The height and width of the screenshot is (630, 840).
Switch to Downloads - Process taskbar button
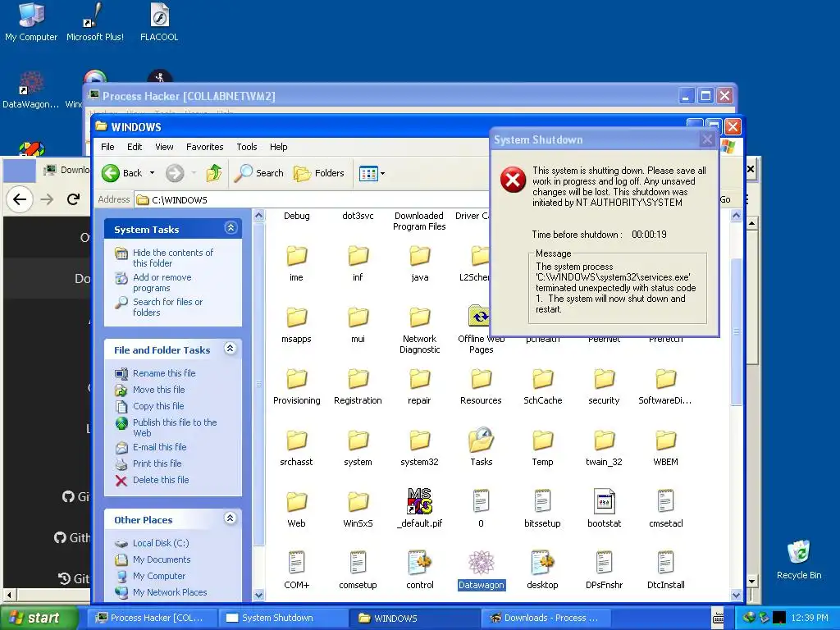click(547, 618)
